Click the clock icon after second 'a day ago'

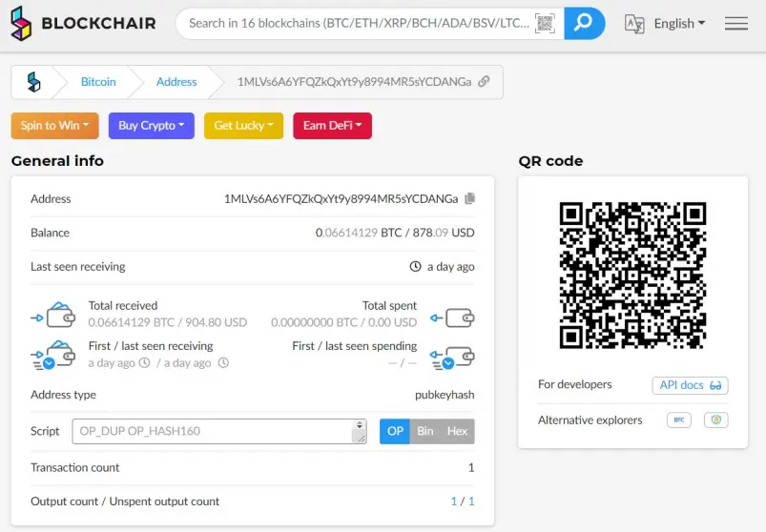[x=223, y=362]
